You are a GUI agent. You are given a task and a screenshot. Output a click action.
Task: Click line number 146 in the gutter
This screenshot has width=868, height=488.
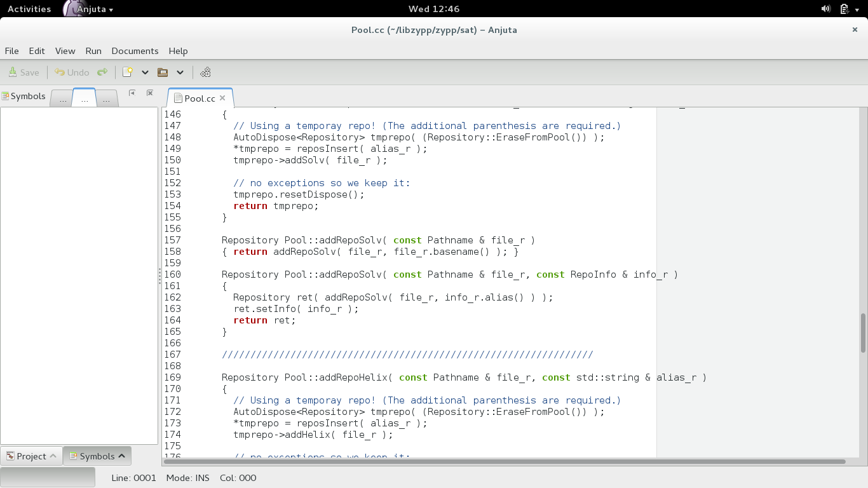click(x=172, y=114)
